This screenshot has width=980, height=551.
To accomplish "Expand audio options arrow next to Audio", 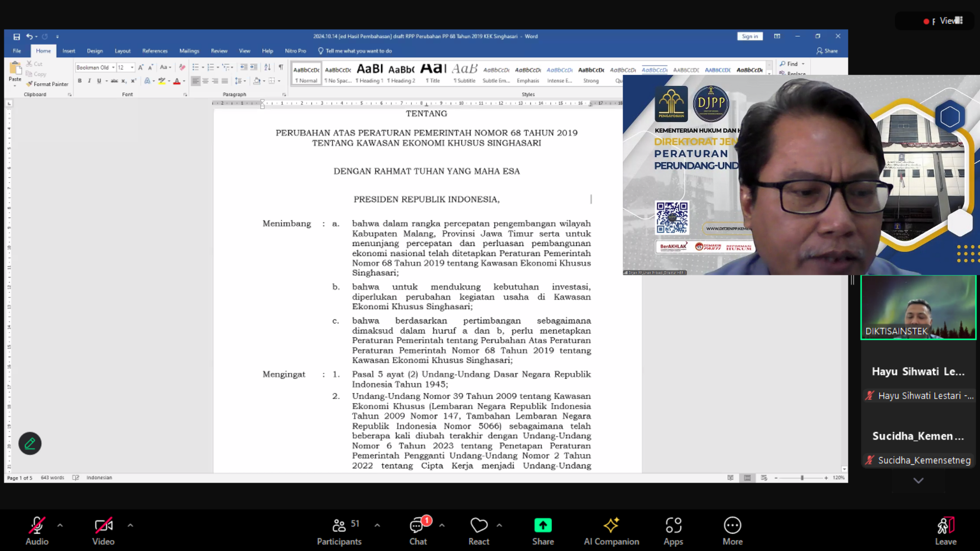I will [60, 525].
